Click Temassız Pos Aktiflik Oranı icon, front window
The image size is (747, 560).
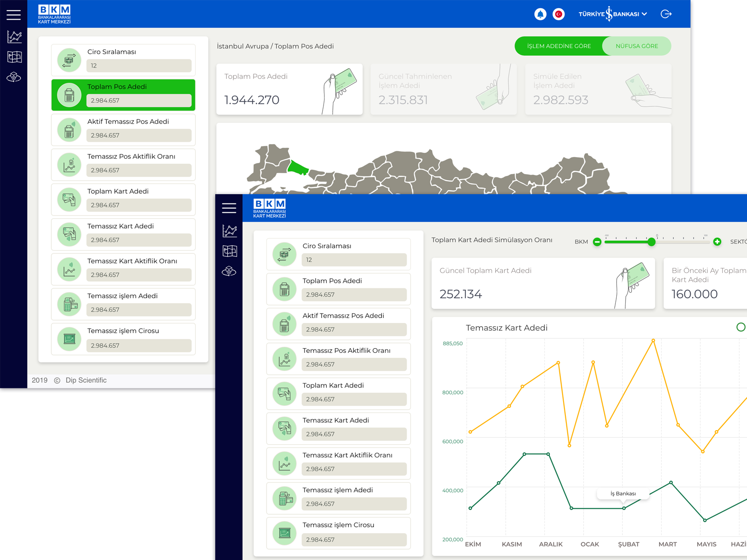284,359
